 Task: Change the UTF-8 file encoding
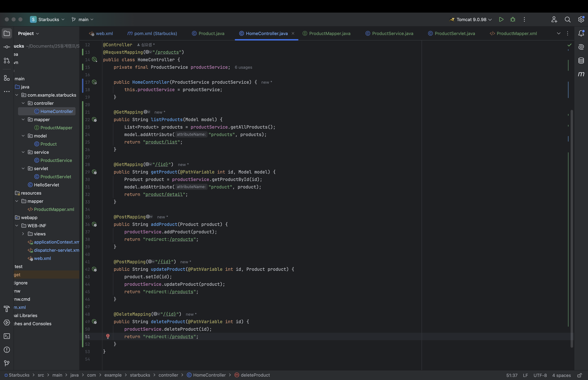pyautogui.click(x=540, y=375)
